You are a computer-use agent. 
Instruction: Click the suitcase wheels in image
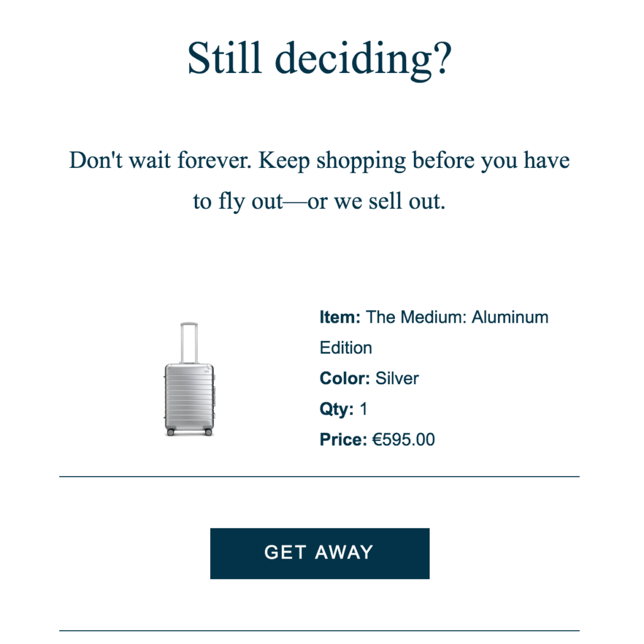(189, 431)
